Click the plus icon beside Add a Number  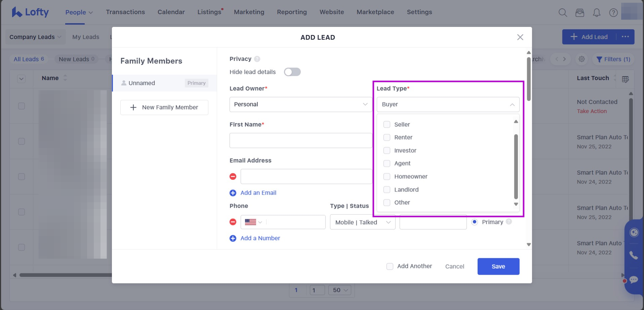click(233, 238)
